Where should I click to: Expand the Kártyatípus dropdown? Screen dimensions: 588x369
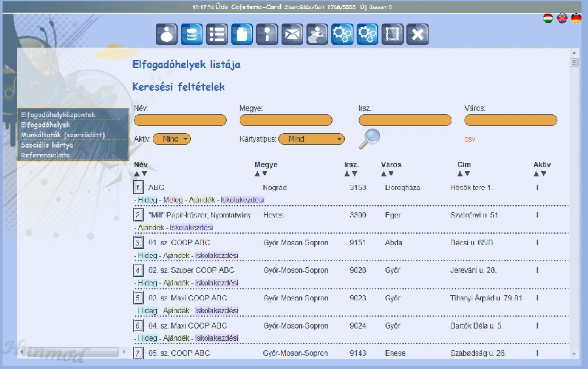pyautogui.click(x=311, y=139)
